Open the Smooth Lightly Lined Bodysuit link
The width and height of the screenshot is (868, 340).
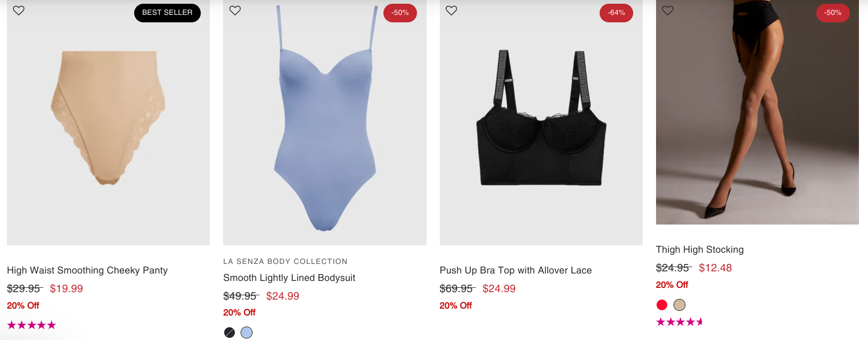click(289, 278)
